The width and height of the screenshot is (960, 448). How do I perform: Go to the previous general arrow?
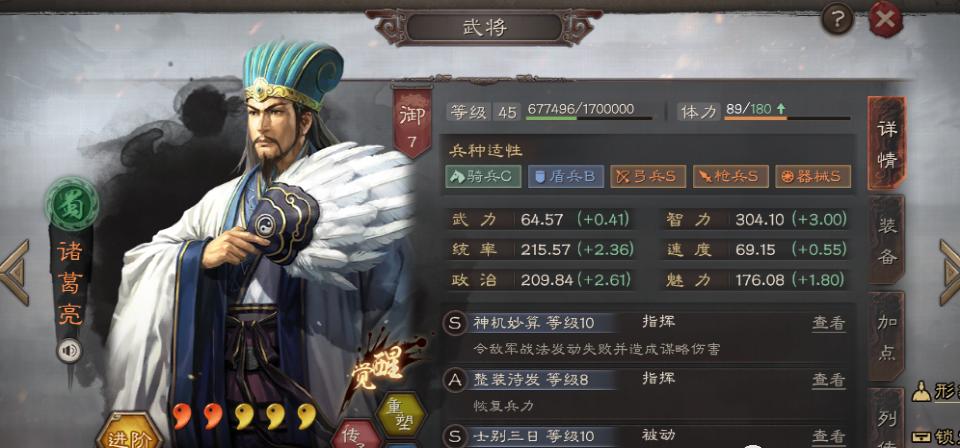coord(15,272)
